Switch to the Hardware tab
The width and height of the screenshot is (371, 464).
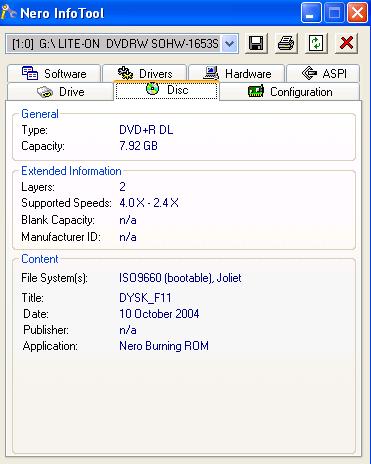point(236,73)
